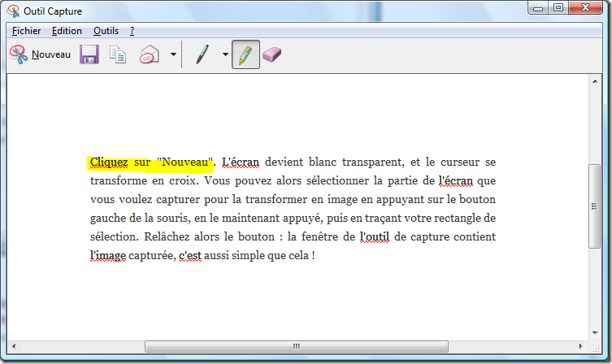Click the Outil Capture scissors title icon
The width and height of the screenshot is (612, 364).
(x=13, y=11)
